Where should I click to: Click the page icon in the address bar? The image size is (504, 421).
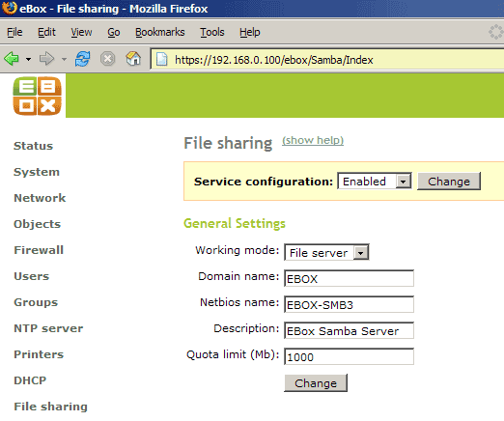tap(161, 59)
